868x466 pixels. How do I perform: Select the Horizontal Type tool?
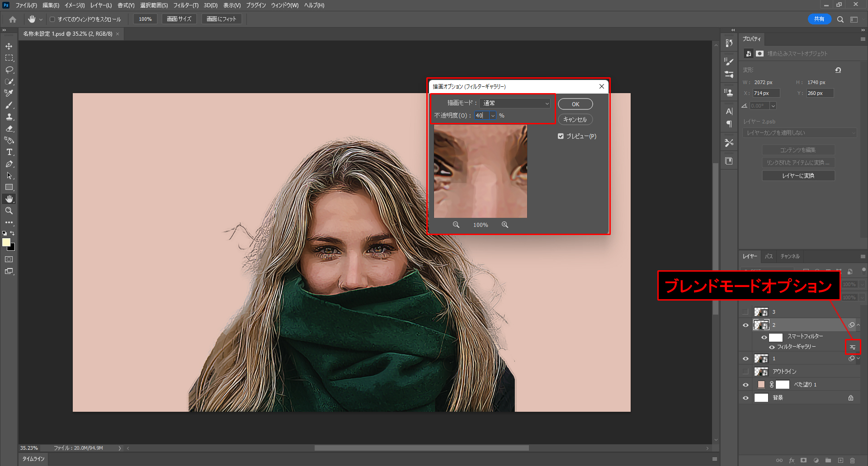(x=9, y=152)
